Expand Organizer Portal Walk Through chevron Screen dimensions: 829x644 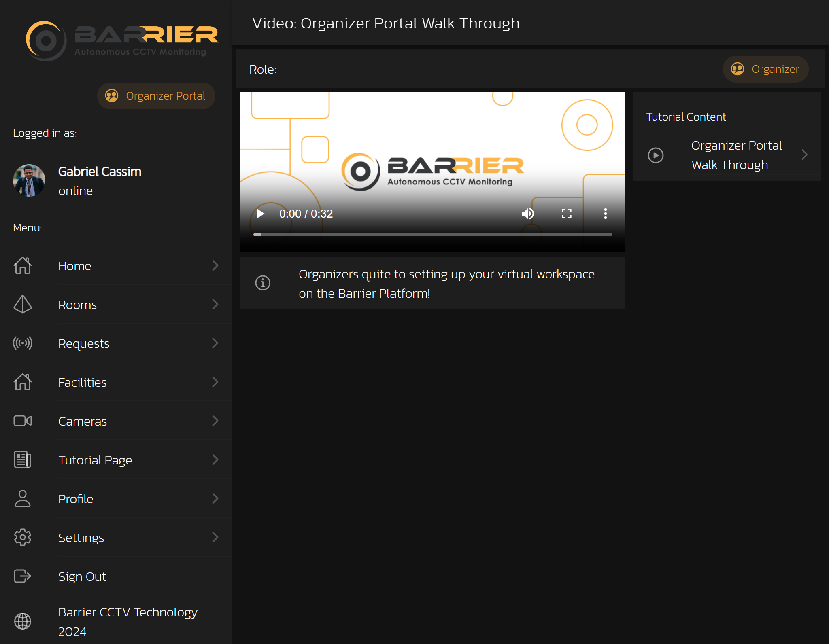click(x=805, y=155)
